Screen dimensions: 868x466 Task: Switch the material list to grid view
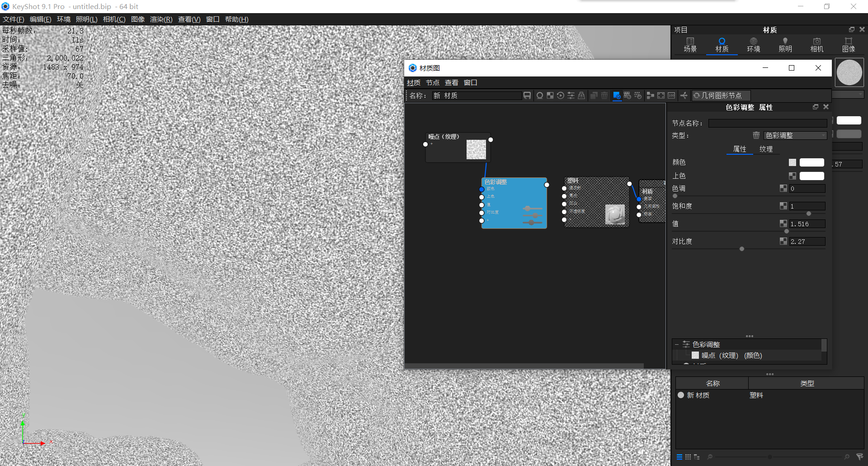[688, 457]
